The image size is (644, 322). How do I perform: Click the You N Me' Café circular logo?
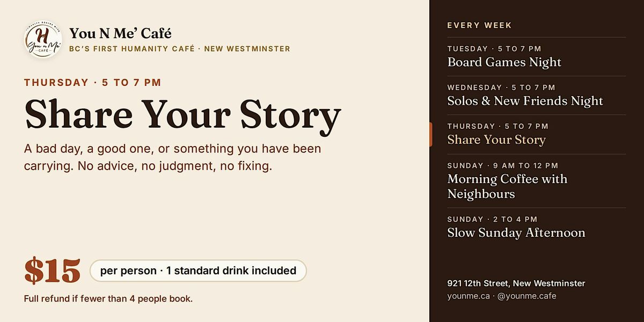(43, 41)
